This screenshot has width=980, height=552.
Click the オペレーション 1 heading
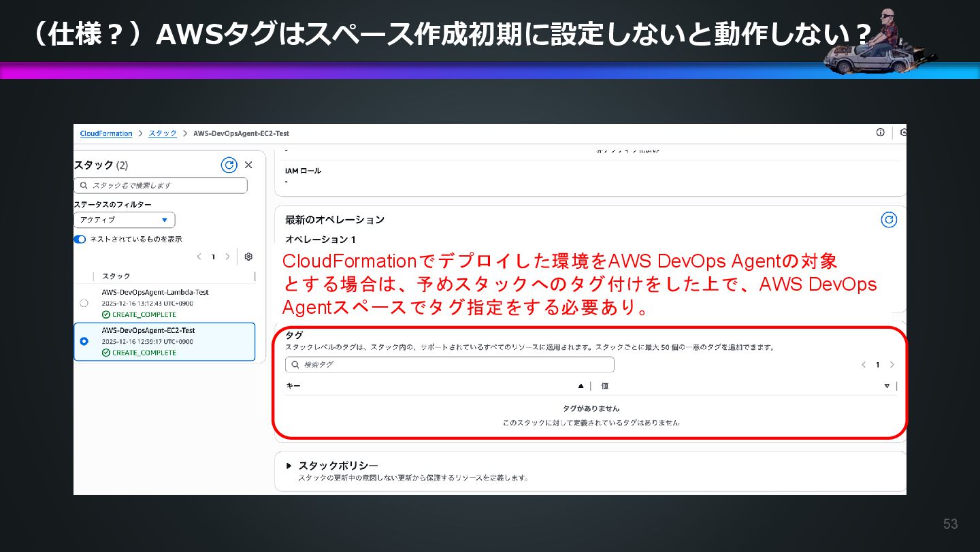click(x=321, y=240)
